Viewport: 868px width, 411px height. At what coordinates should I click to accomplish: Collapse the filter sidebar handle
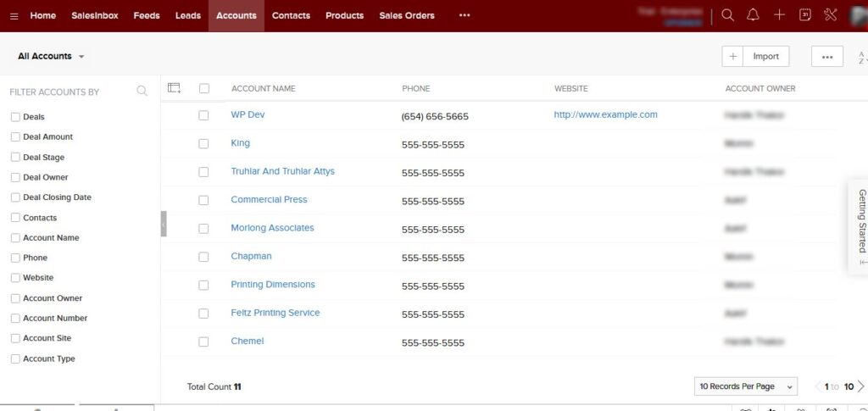[164, 224]
